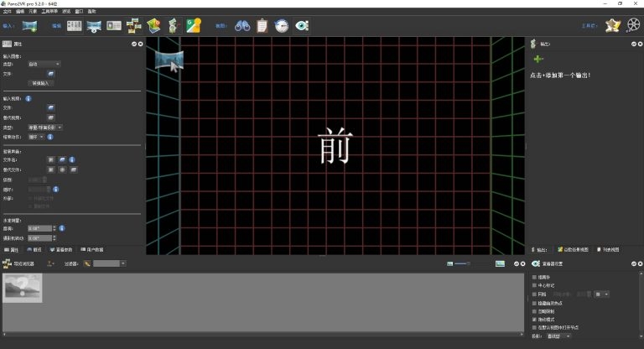
Task: Click info icon beside pitch leveling field
Action: [61, 228]
